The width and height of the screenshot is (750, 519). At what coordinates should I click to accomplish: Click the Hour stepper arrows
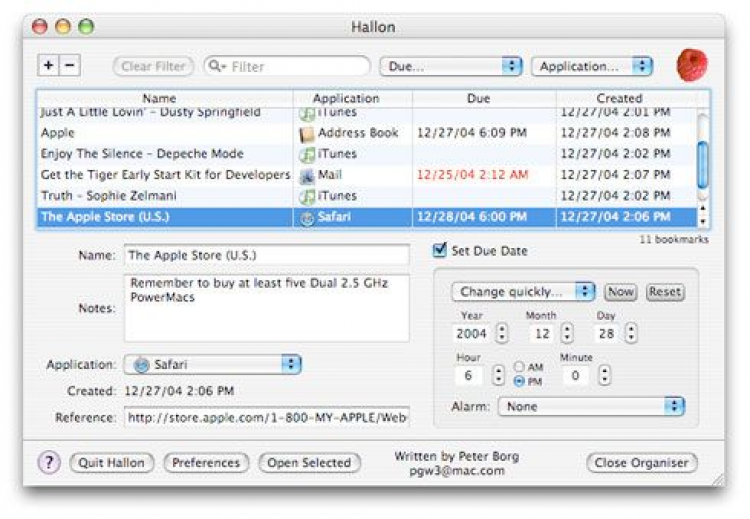[498, 375]
